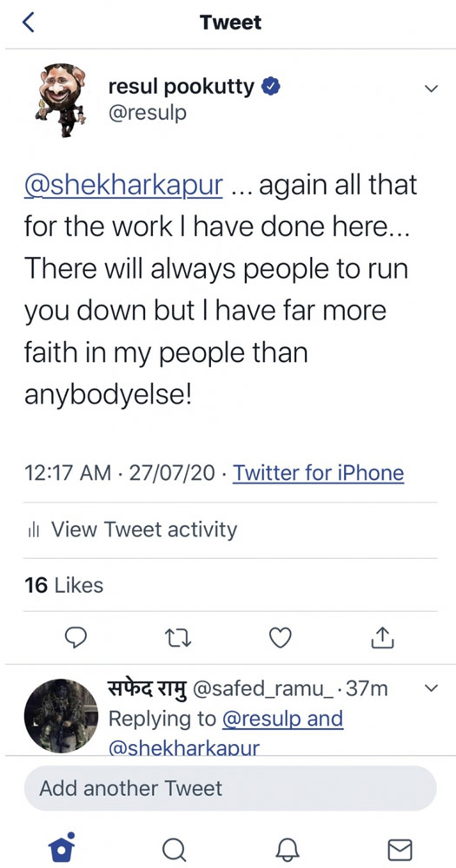Expand options chevron on resul pookutty tweet

(x=431, y=89)
